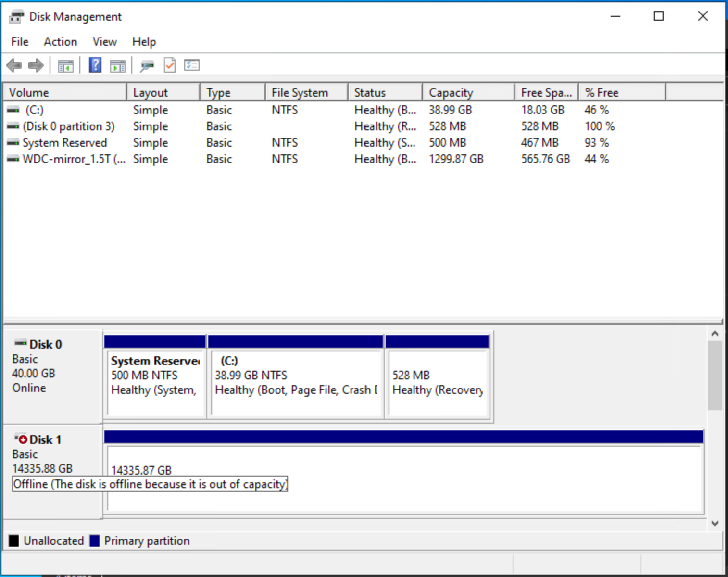
Task: Select the 14335.87 GB partition on Disk 1
Action: [404, 472]
